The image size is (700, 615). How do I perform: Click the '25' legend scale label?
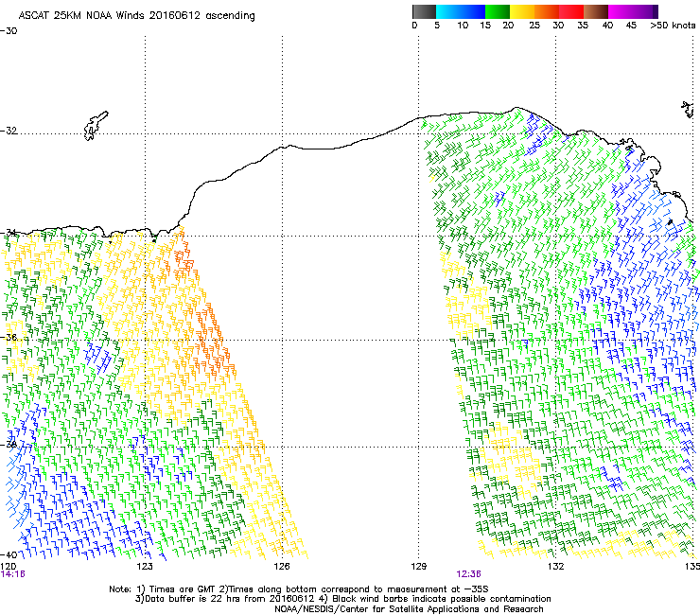tap(534, 26)
